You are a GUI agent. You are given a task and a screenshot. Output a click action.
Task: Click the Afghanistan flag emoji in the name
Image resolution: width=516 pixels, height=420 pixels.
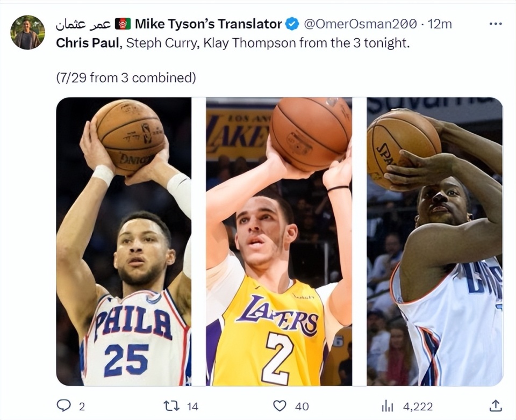[x=123, y=24]
